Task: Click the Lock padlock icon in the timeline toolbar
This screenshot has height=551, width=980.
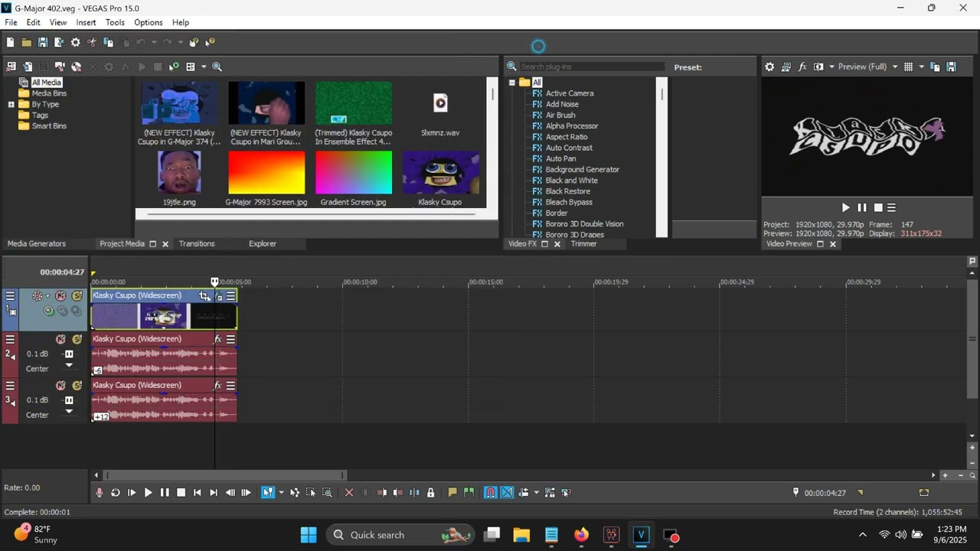Action: tap(430, 493)
